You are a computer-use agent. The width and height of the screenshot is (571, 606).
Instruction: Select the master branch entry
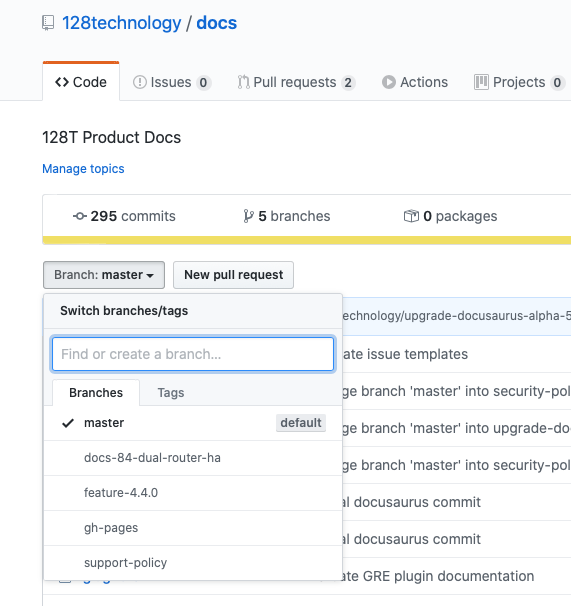click(193, 423)
